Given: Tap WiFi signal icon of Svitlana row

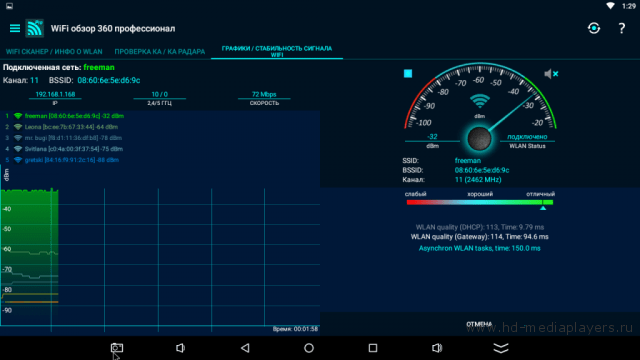Looking at the screenshot, I should pyautogui.click(x=18, y=149).
